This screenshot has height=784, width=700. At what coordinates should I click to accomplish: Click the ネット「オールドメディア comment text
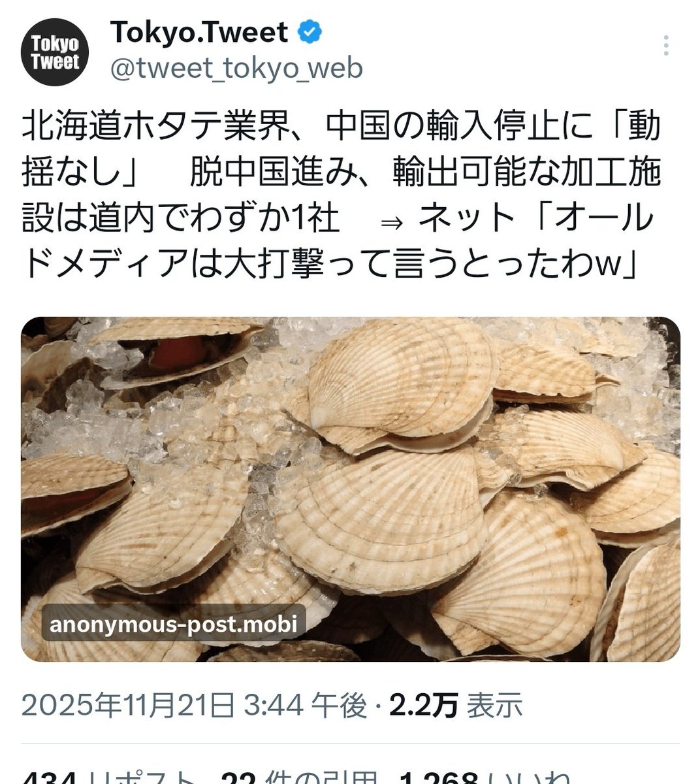click(x=535, y=218)
